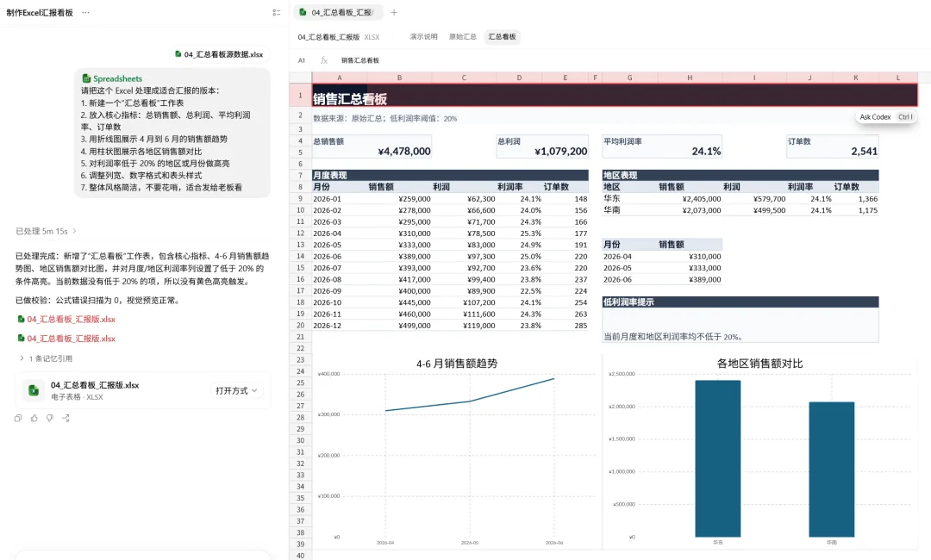This screenshot has height=560, width=931.
Task: Click the Ask Codex button
Action: coord(885,117)
